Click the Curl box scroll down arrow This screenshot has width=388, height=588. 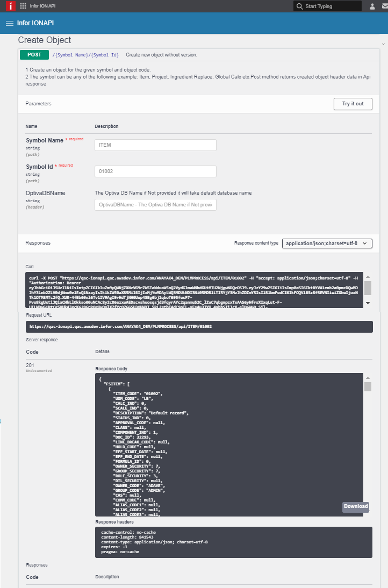pos(368,303)
